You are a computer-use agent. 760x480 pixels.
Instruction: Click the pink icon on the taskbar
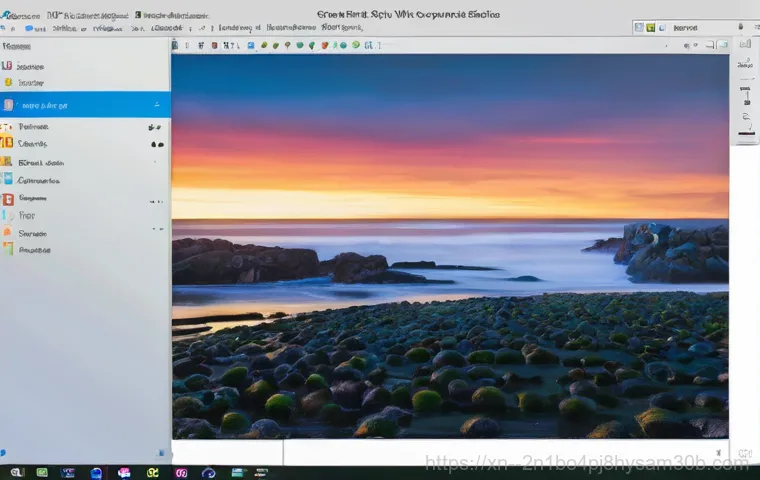[124, 472]
